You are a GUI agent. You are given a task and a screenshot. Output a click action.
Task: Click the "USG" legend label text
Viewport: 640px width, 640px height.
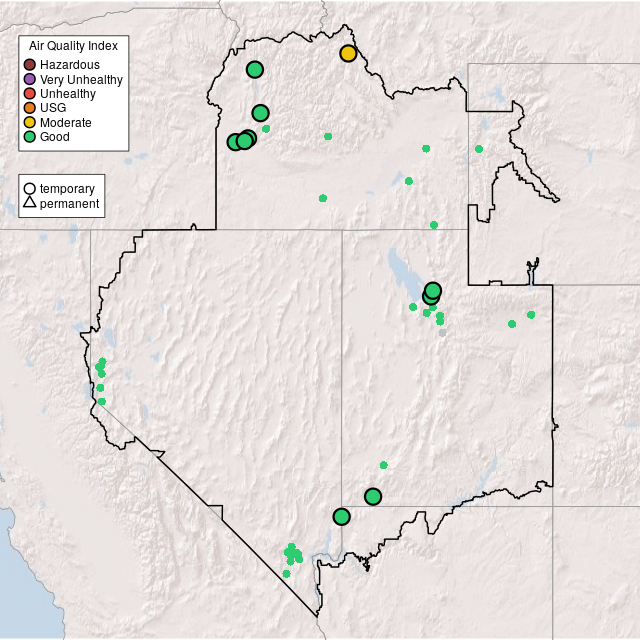(x=53, y=108)
